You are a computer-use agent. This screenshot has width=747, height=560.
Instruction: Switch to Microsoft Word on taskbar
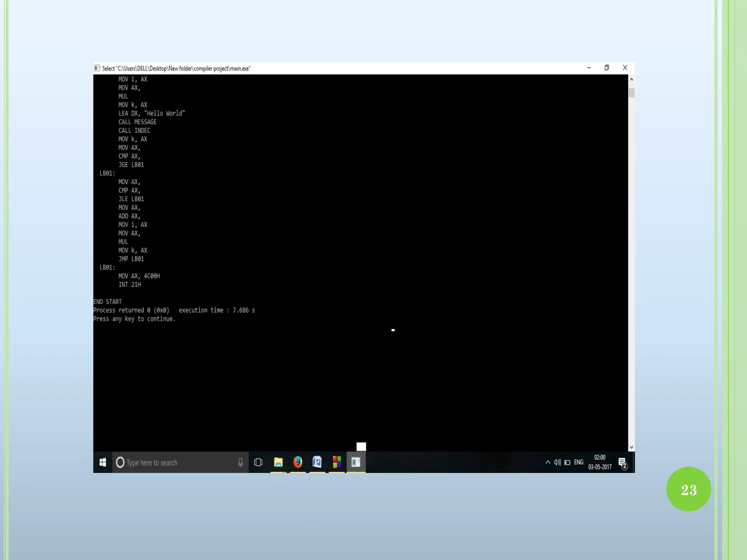tap(317, 462)
